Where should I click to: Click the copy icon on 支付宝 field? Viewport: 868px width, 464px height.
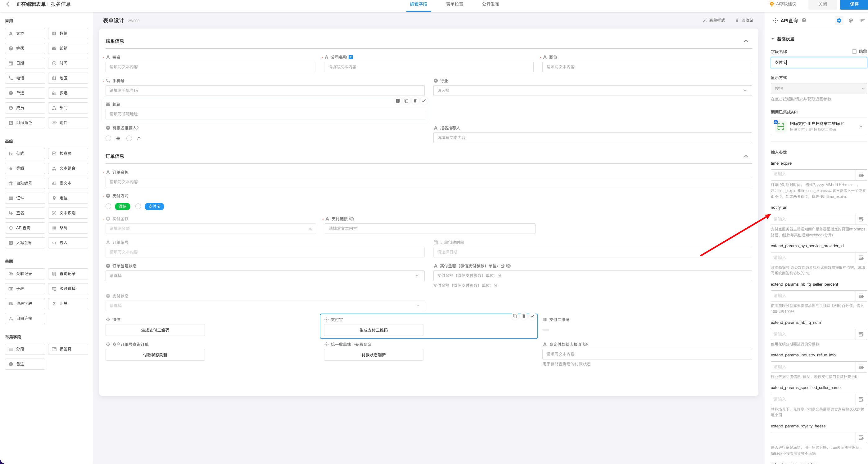click(515, 316)
